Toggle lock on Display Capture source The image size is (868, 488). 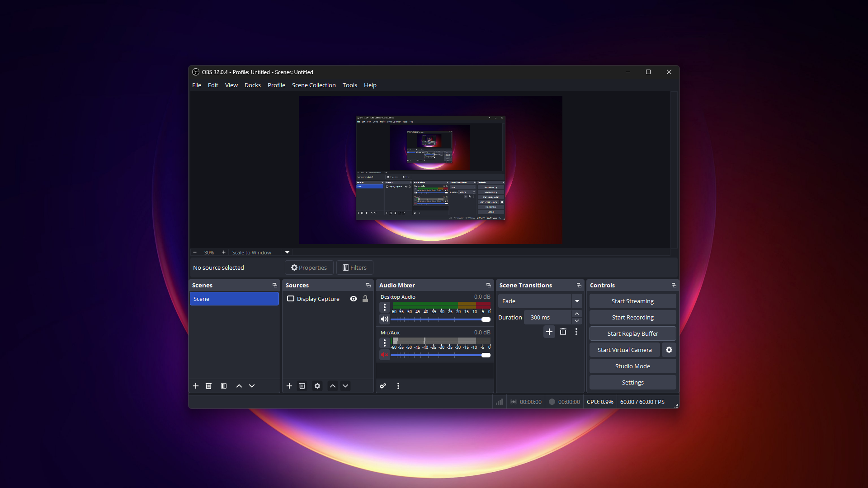point(365,299)
